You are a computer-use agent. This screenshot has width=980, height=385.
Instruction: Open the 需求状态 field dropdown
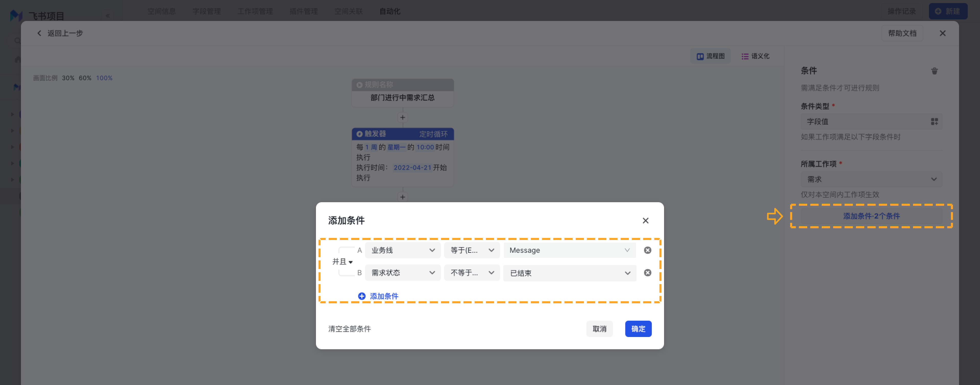pyautogui.click(x=402, y=272)
